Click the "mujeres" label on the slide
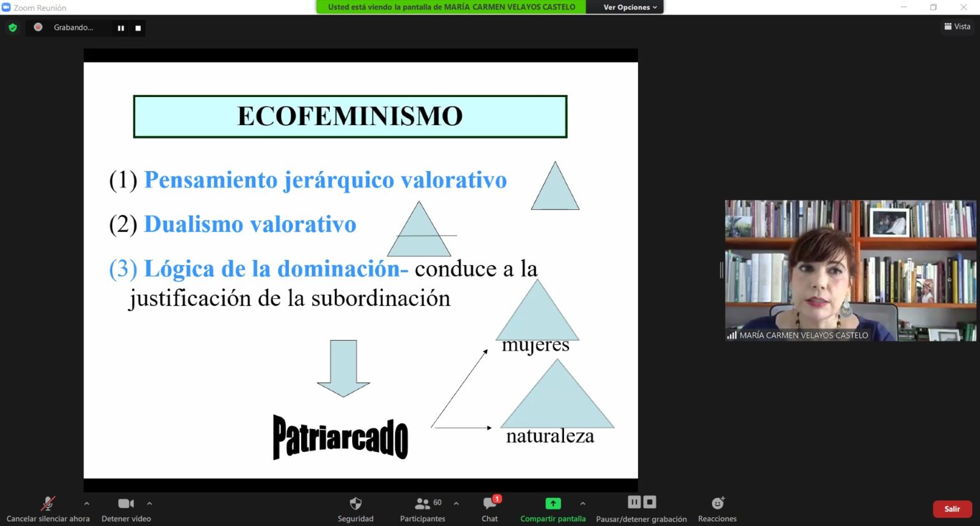 (535, 345)
